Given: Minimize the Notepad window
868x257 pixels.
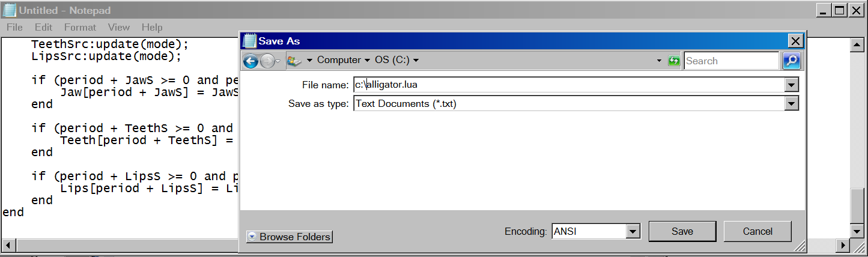Looking at the screenshot, I should [822, 10].
